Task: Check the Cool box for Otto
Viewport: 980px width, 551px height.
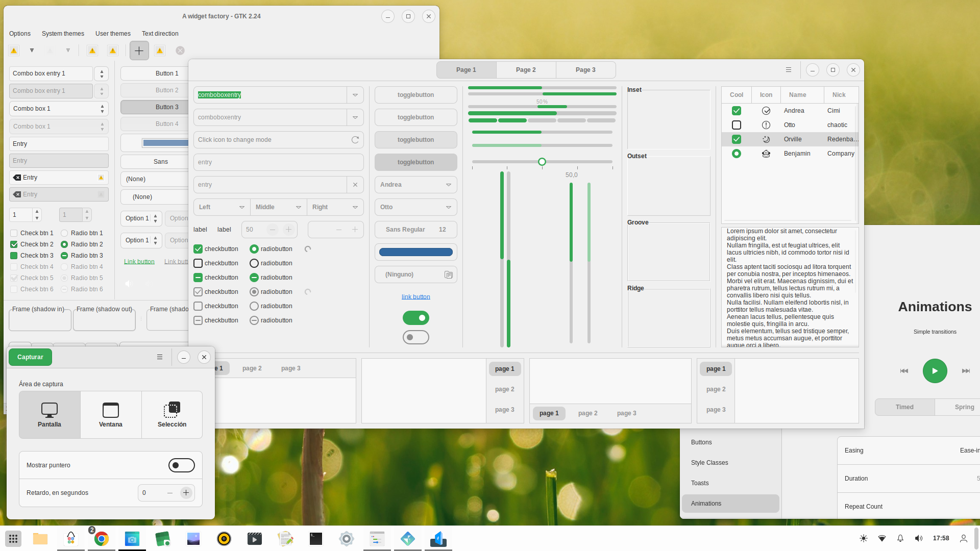Action: pyautogui.click(x=736, y=125)
